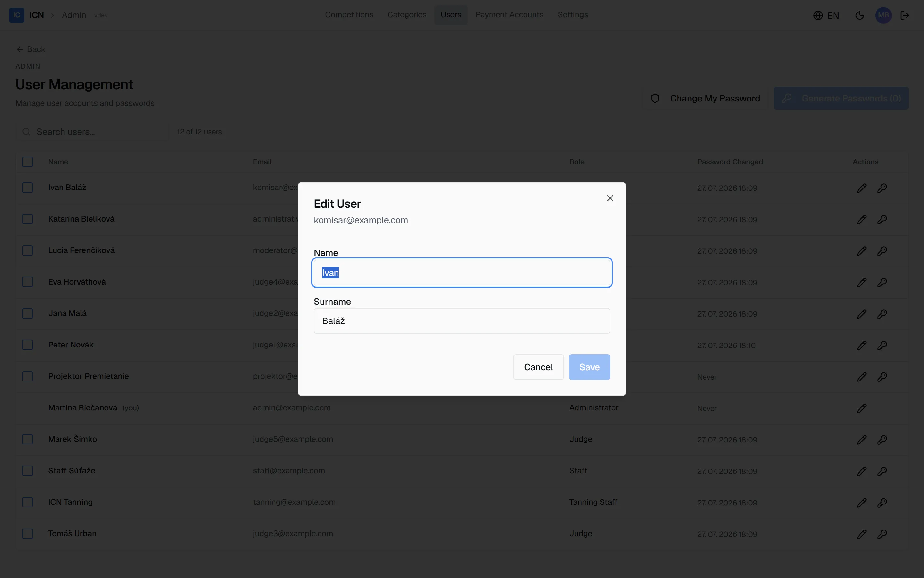Click key icon for Eva Horváthová

point(882,283)
